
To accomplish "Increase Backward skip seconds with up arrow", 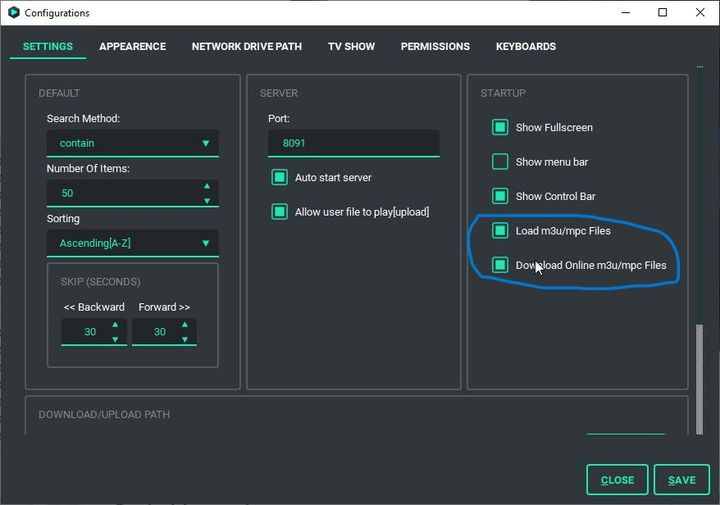I will 115,325.
